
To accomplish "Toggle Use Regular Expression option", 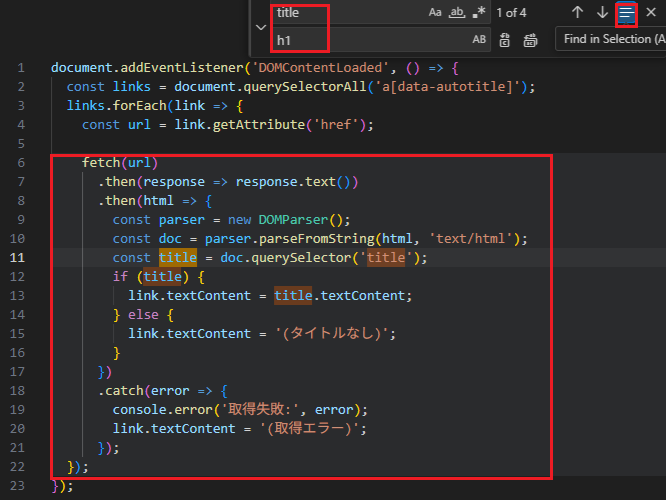I will pos(479,13).
